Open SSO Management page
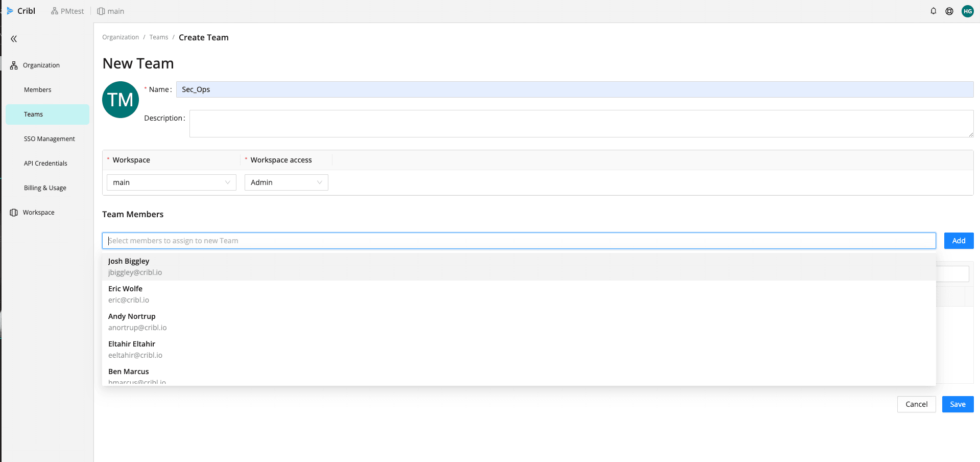 point(49,139)
